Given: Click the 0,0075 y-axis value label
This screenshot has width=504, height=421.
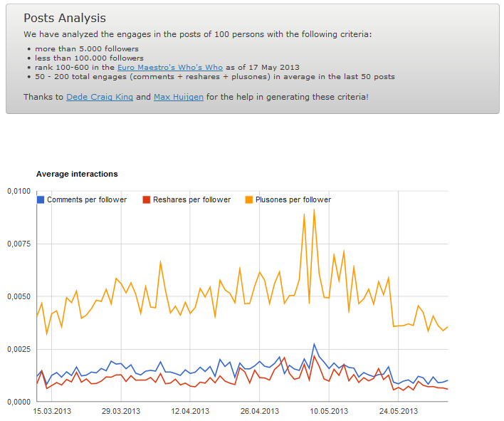Looking at the screenshot, I should pos(19,244).
